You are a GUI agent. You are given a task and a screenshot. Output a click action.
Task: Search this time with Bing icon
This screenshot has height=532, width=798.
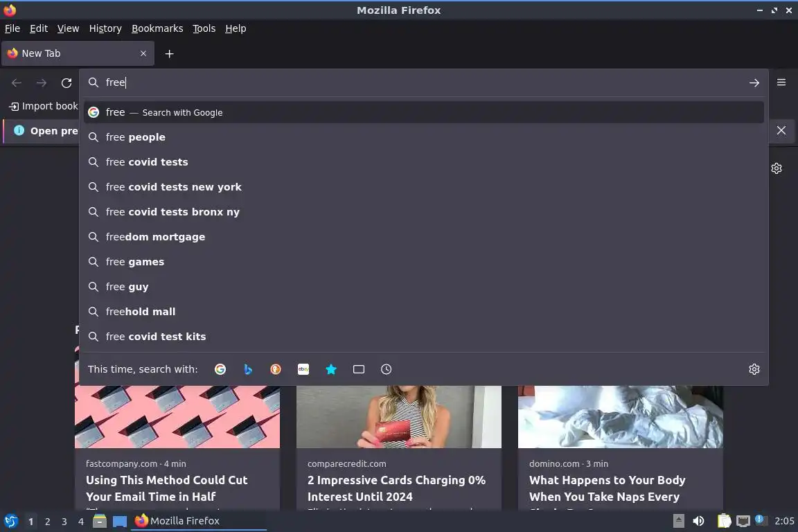pos(248,369)
